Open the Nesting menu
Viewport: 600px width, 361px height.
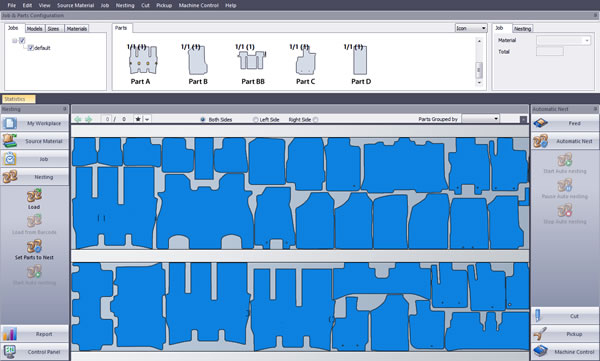point(125,5)
